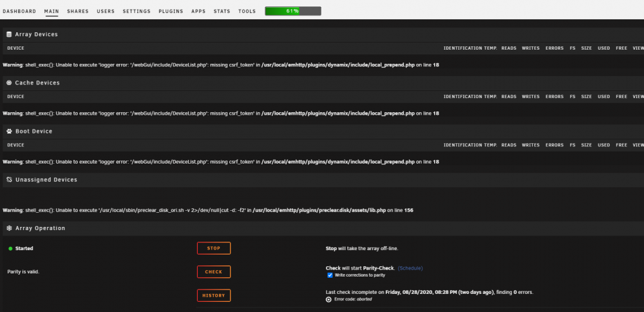Click FREE column header in Array Devices
Image resolution: width=644 pixels, height=312 pixels.
click(621, 48)
